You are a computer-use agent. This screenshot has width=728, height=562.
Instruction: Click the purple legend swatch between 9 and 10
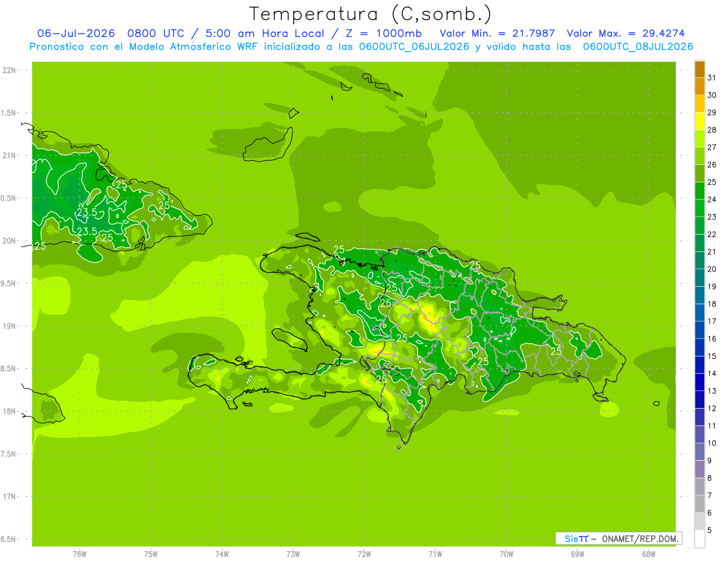[699, 452]
